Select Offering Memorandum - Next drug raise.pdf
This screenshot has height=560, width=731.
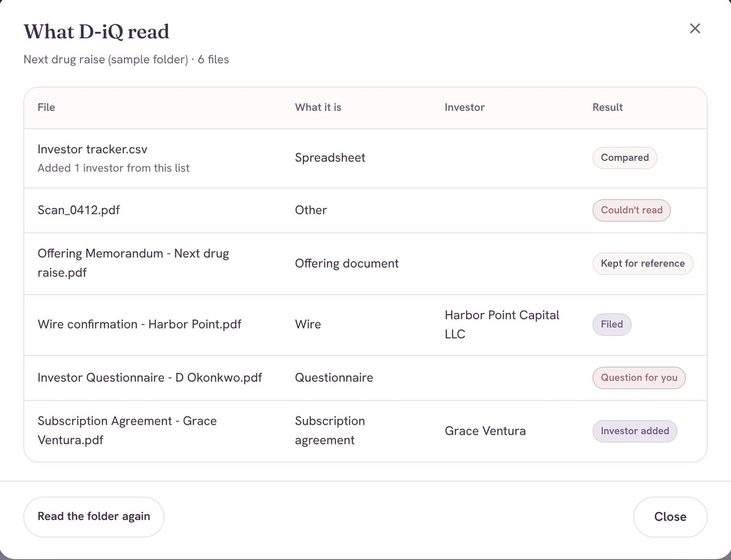pyautogui.click(x=133, y=263)
